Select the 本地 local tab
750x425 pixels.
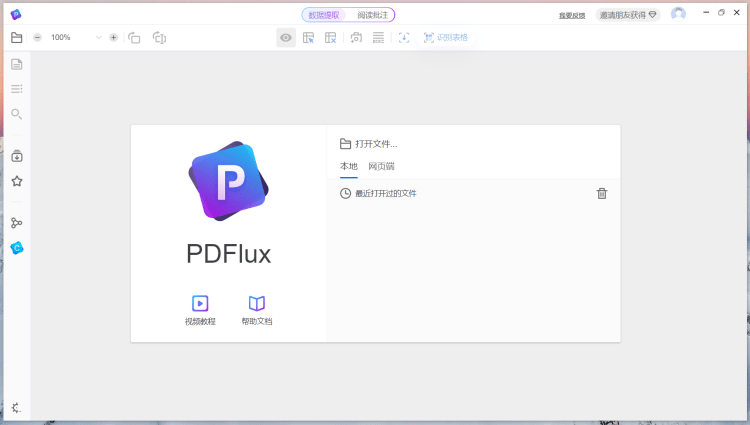pos(349,166)
